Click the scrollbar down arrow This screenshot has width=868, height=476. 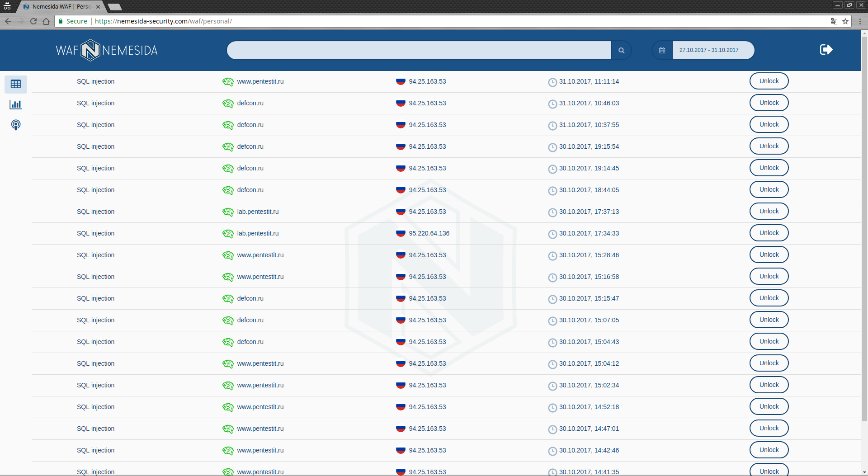click(x=864, y=472)
